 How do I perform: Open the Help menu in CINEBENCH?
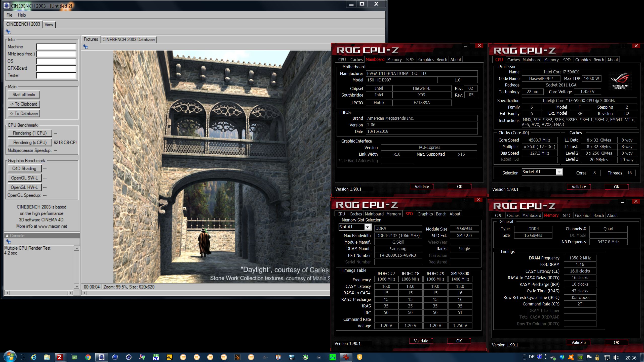22,15
